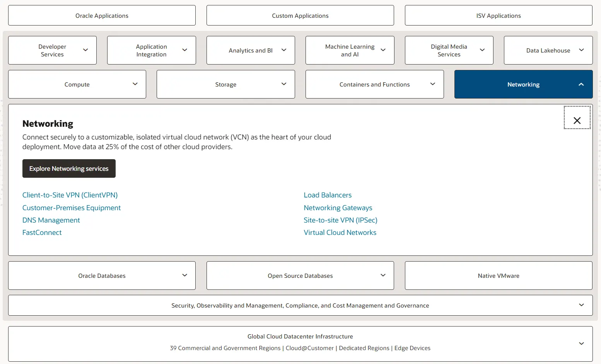
Task: Open the DNS Management link
Action: click(x=51, y=220)
